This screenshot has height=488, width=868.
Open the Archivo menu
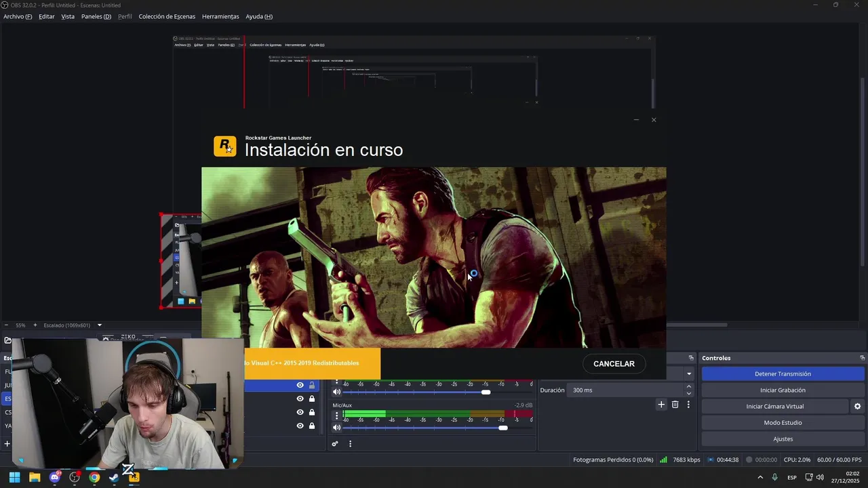click(x=18, y=16)
